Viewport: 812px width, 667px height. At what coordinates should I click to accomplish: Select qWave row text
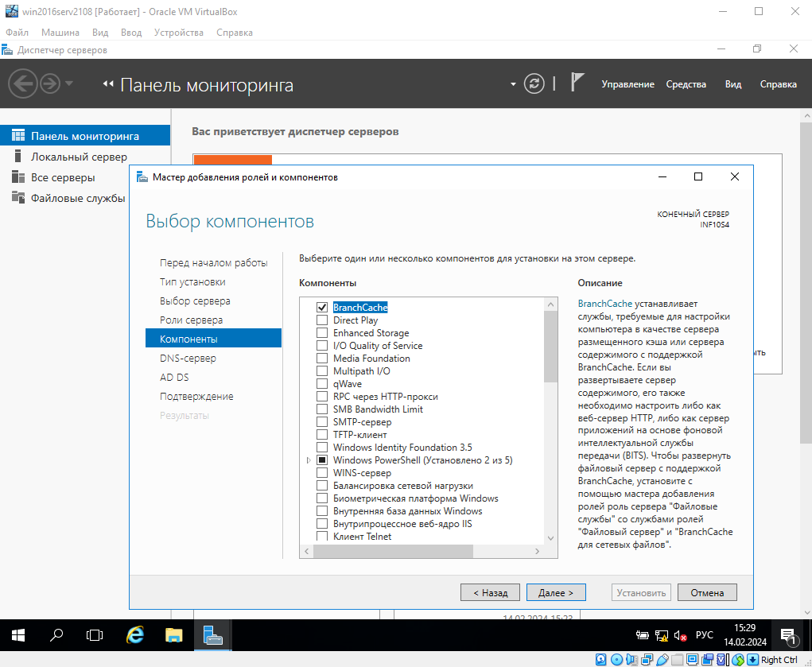point(348,384)
